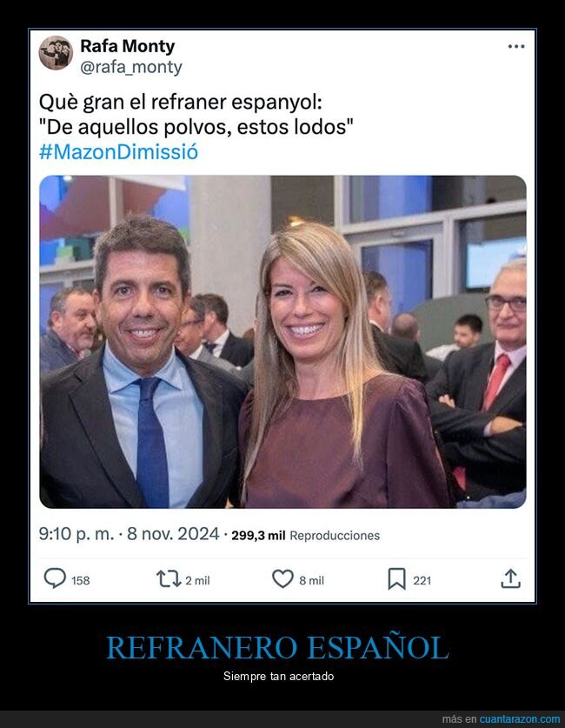Click the @rafa_monty handle
Viewport: 565px width, 728px height.
click(131, 67)
